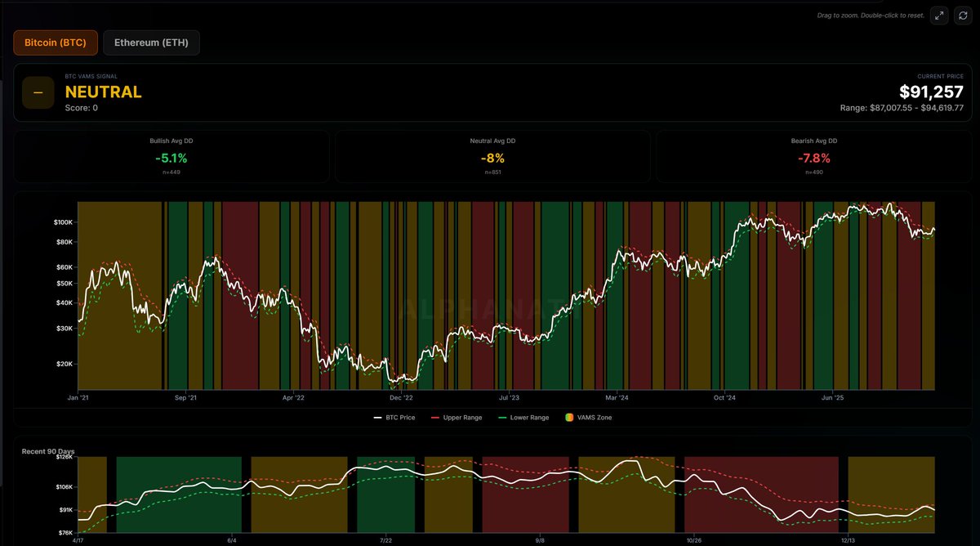Click the 12/13 date on recent chart
Viewport: 980px width, 546px height.
[x=848, y=540]
